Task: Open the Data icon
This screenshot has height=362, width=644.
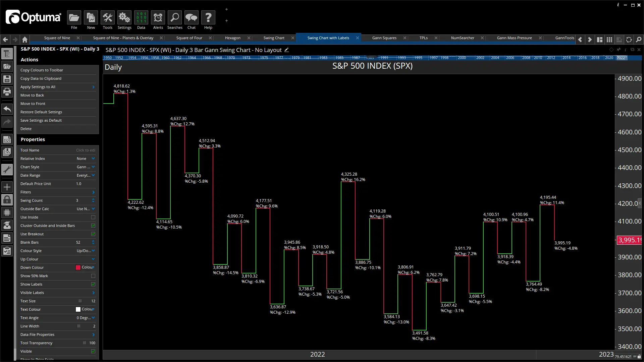Action: (141, 18)
